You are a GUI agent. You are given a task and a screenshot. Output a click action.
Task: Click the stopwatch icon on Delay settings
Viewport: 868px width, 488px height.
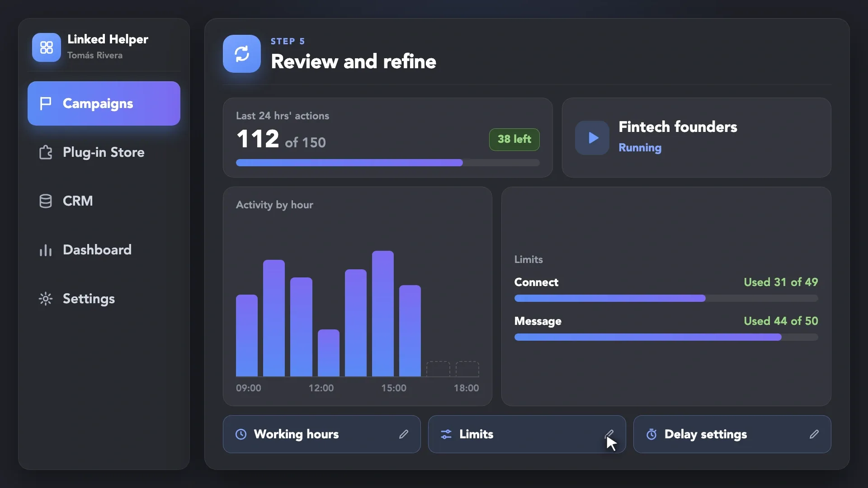click(x=651, y=434)
